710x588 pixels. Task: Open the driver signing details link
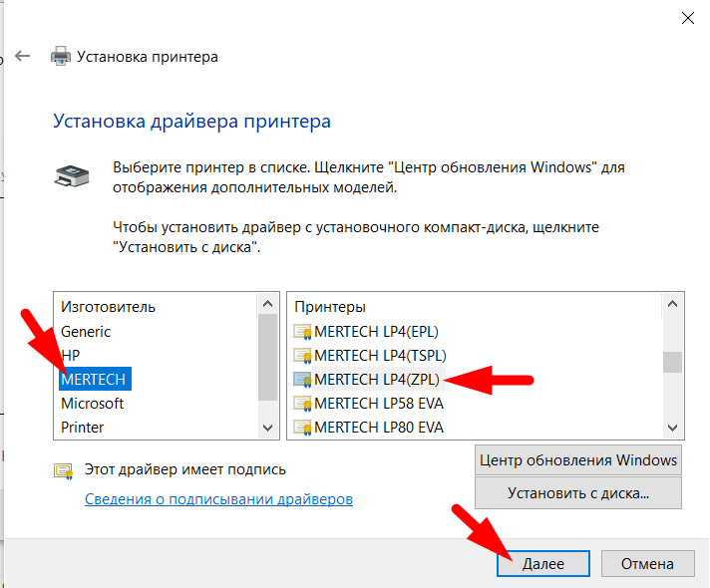click(x=218, y=498)
